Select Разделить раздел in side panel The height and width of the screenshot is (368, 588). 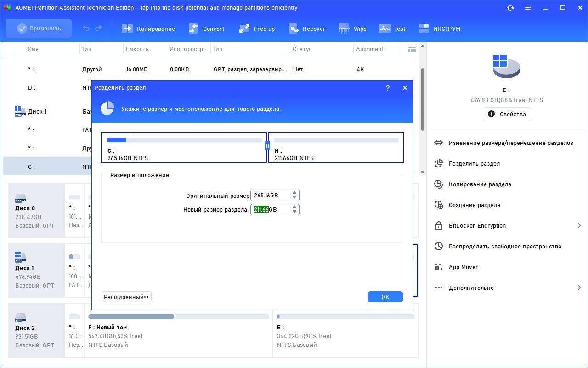[474, 163]
